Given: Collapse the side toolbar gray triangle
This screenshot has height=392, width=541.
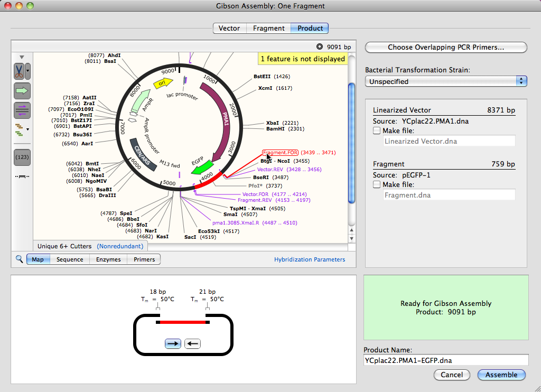Looking at the screenshot, I should tap(22, 57).
